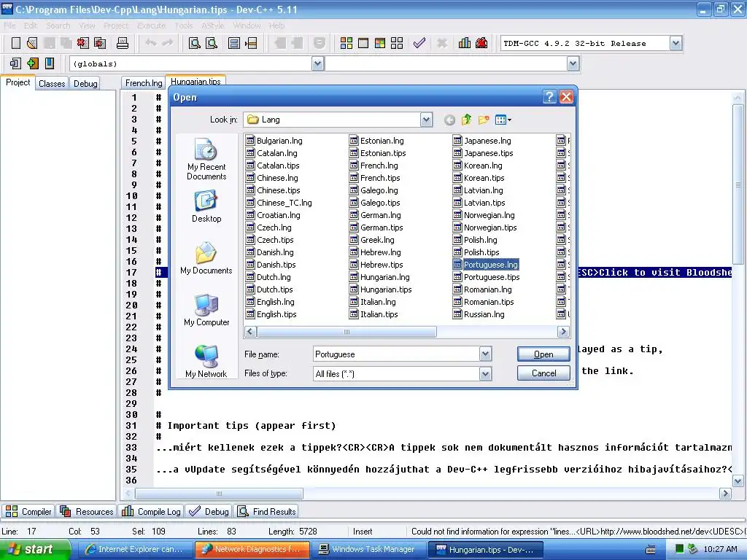Click the Compile four-squares toolbar icon
The image size is (747, 560).
[x=347, y=43]
